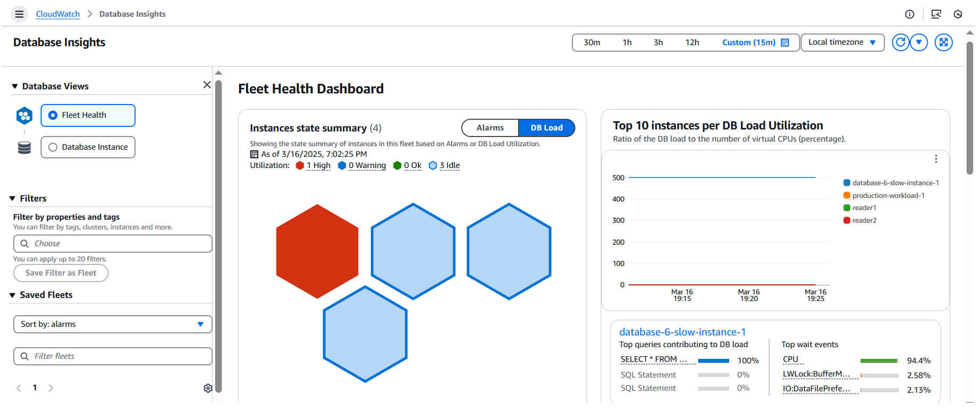Click the Database Instance cylinder icon
This screenshot has width=980, height=409.
pyautogui.click(x=24, y=148)
